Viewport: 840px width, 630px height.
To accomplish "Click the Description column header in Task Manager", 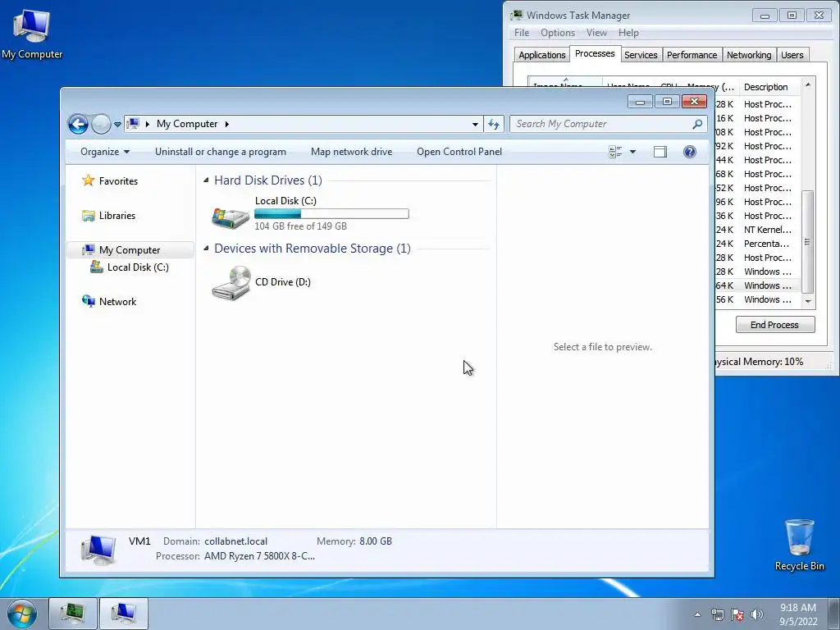I will tap(769, 87).
